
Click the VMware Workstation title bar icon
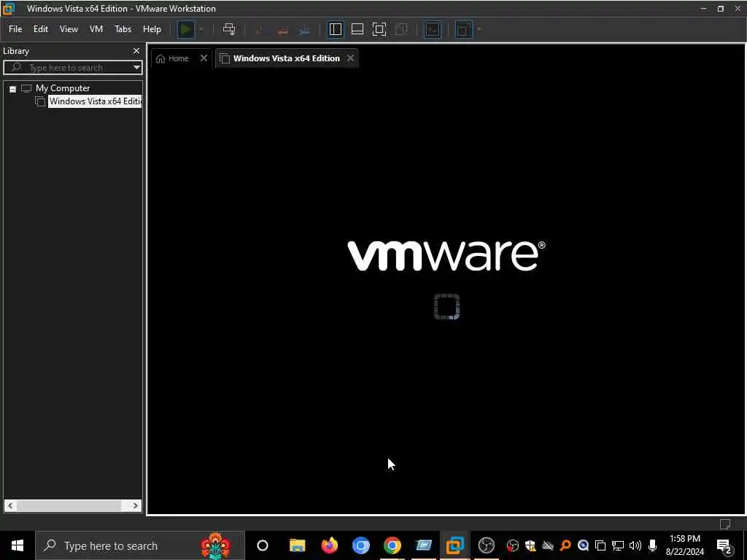coord(8,9)
